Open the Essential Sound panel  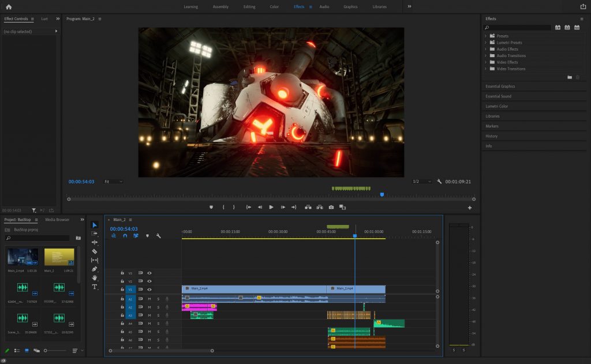coord(498,96)
